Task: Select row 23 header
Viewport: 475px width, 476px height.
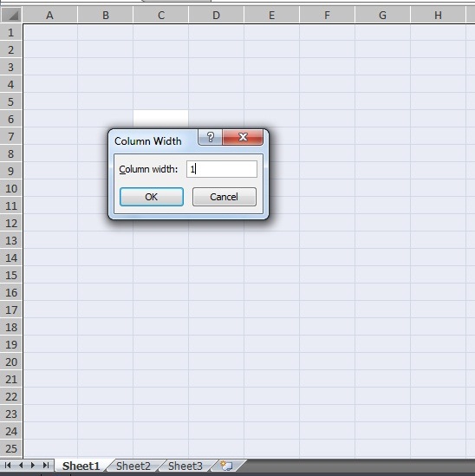Action: tap(11, 414)
